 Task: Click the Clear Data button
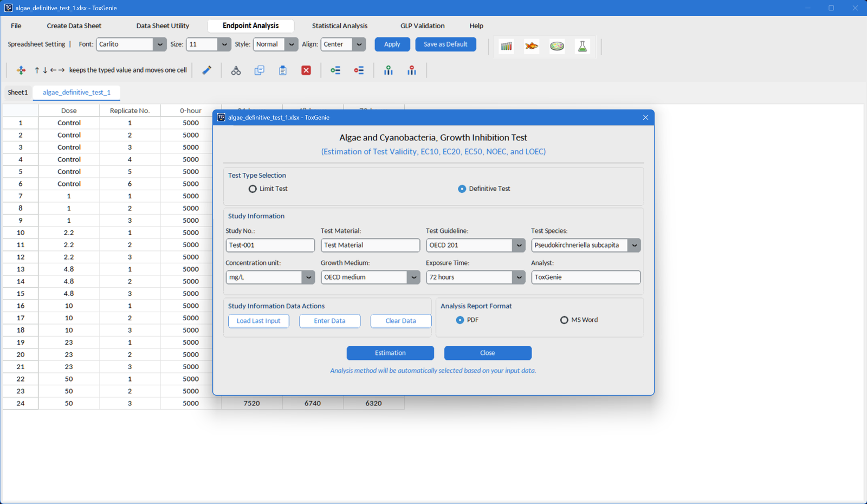tap(401, 321)
